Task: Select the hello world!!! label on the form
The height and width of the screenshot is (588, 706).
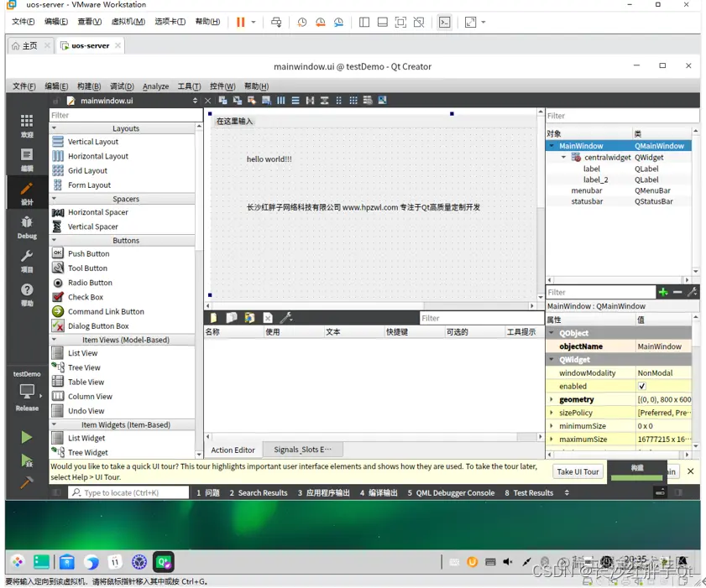Action: pyautogui.click(x=269, y=159)
